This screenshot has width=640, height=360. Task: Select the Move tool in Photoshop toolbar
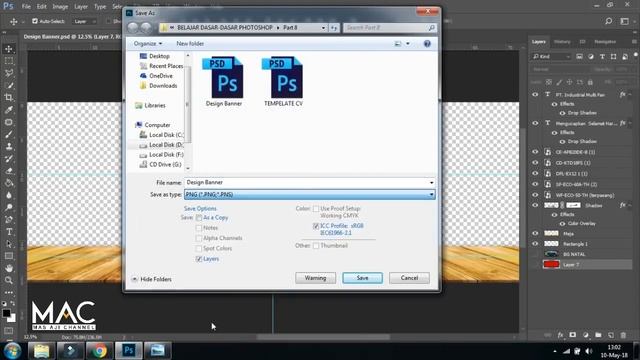tap(9, 49)
